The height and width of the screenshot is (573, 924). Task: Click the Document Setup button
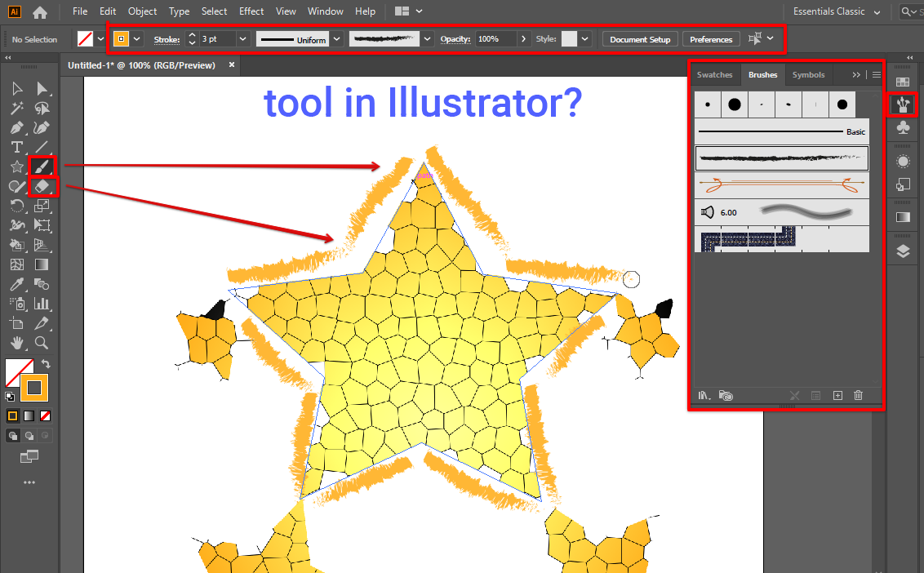click(x=640, y=39)
